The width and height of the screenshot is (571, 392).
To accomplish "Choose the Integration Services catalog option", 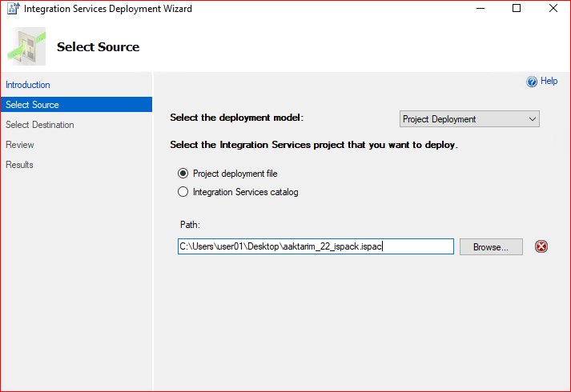I will (x=183, y=192).
